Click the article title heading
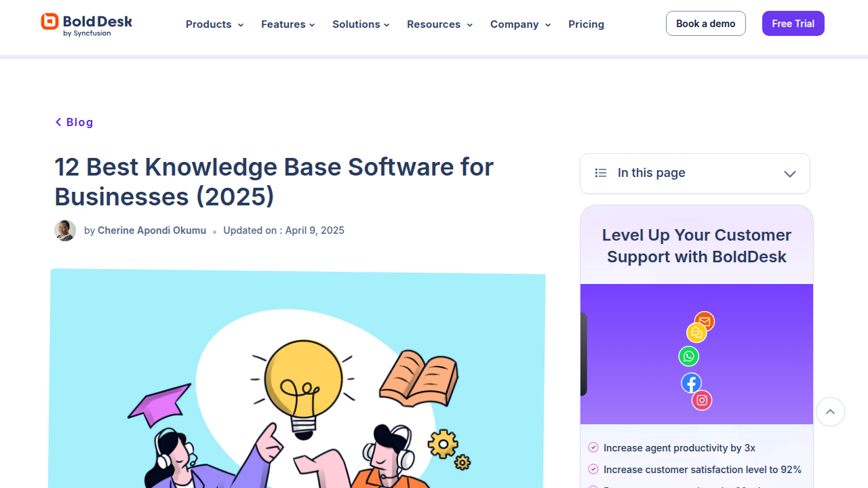 (x=274, y=182)
